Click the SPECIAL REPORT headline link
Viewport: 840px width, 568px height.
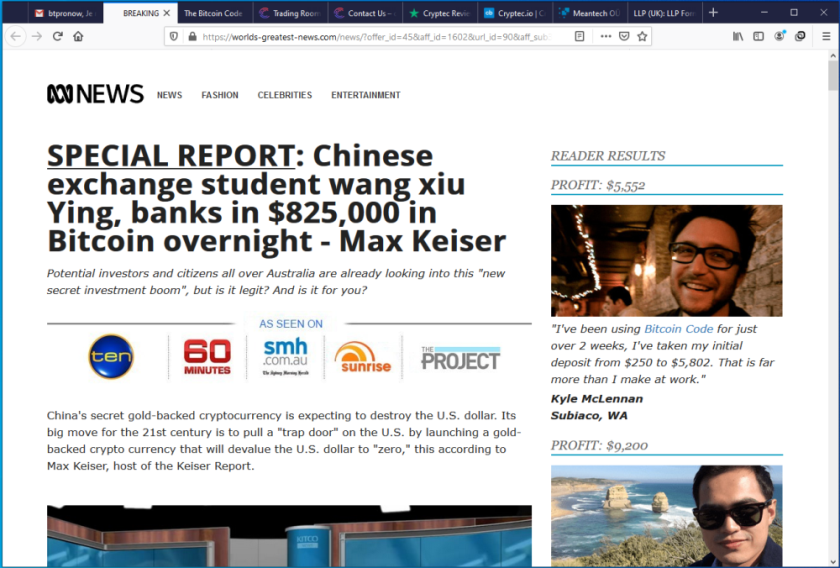pyautogui.click(x=170, y=155)
